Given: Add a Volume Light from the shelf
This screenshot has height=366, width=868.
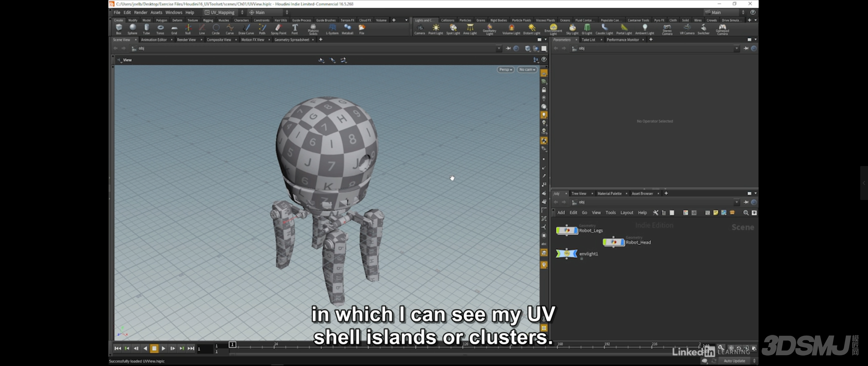Looking at the screenshot, I should pyautogui.click(x=511, y=29).
